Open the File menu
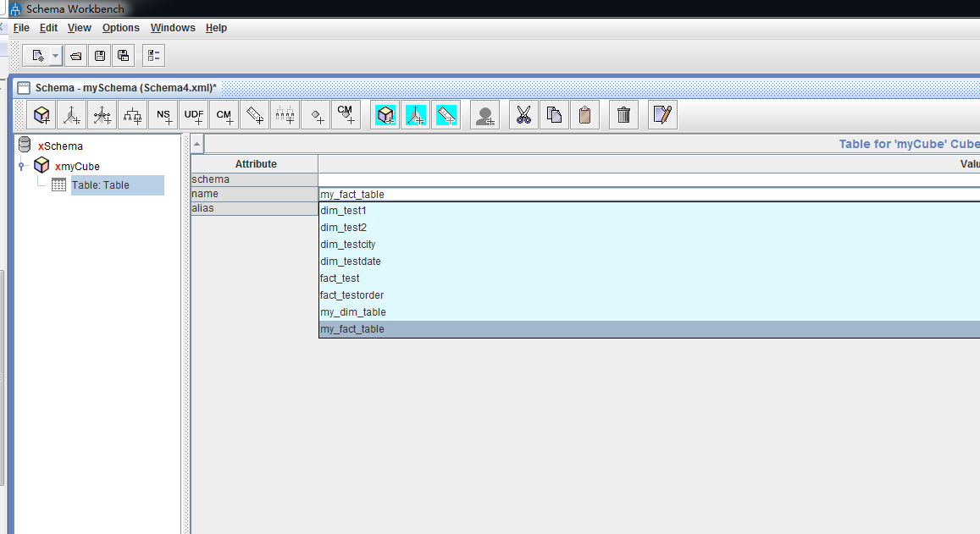The image size is (980, 534). click(x=21, y=27)
